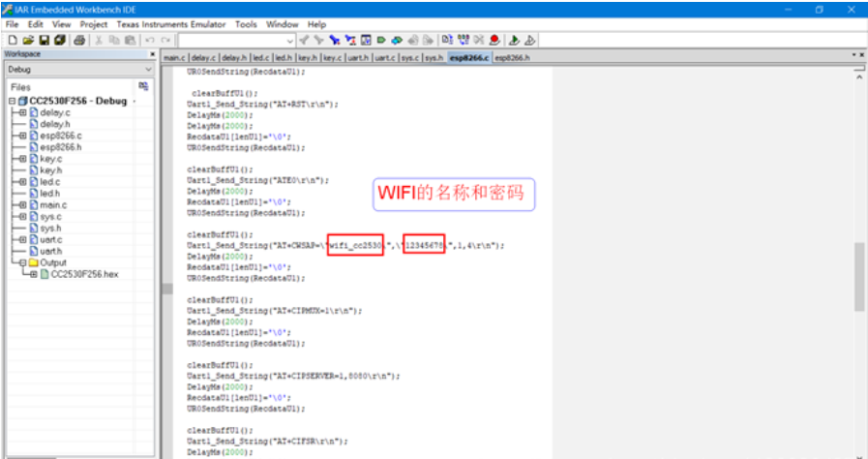The width and height of the screenshot is (868, 459).
Task: Click the Stop Build toolbar icon
Action: pyautogui.click(x=479, y=40)
